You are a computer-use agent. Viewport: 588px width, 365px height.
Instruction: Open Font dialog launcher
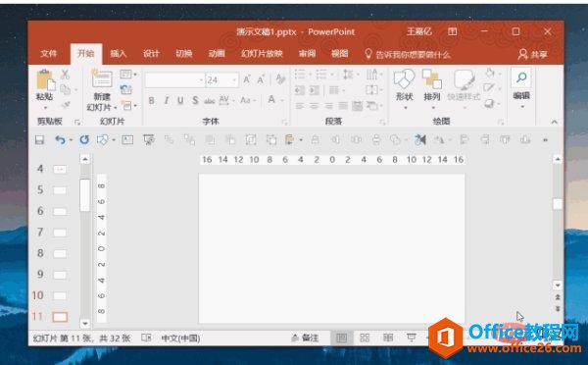click(284, 122)
